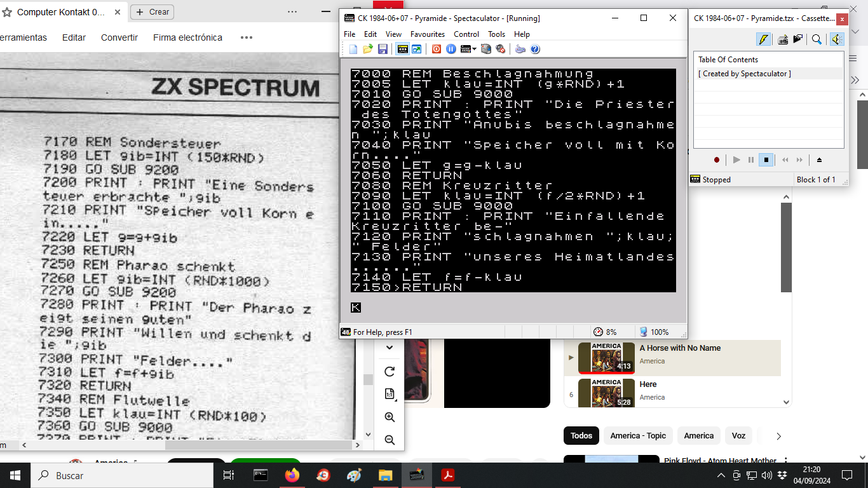
Task: Expand the Spectrum model selection dropdown arrow
Action: coord(474,49)
